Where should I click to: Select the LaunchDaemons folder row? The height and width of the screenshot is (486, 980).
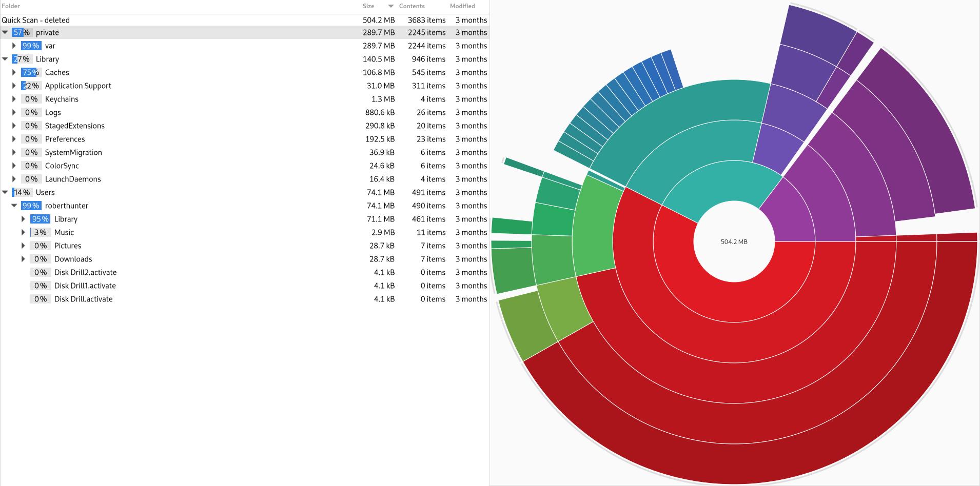(245, 179)
